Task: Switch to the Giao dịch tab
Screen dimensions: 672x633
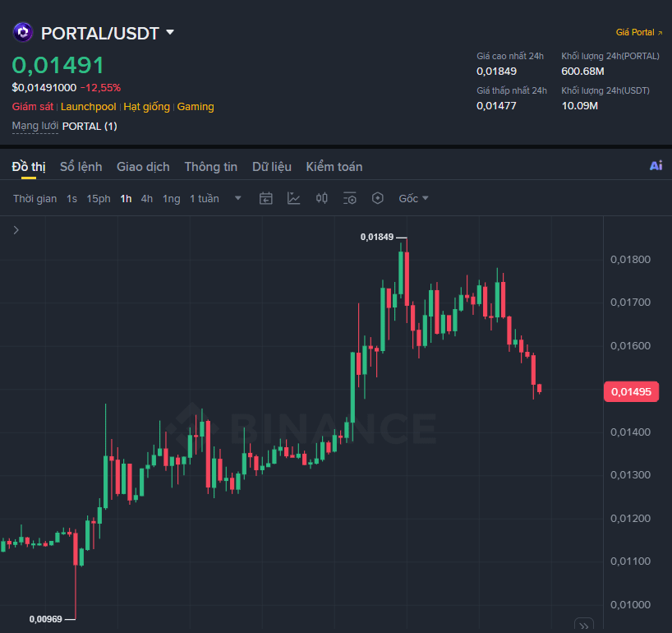Action: click(x=143, y=167)
